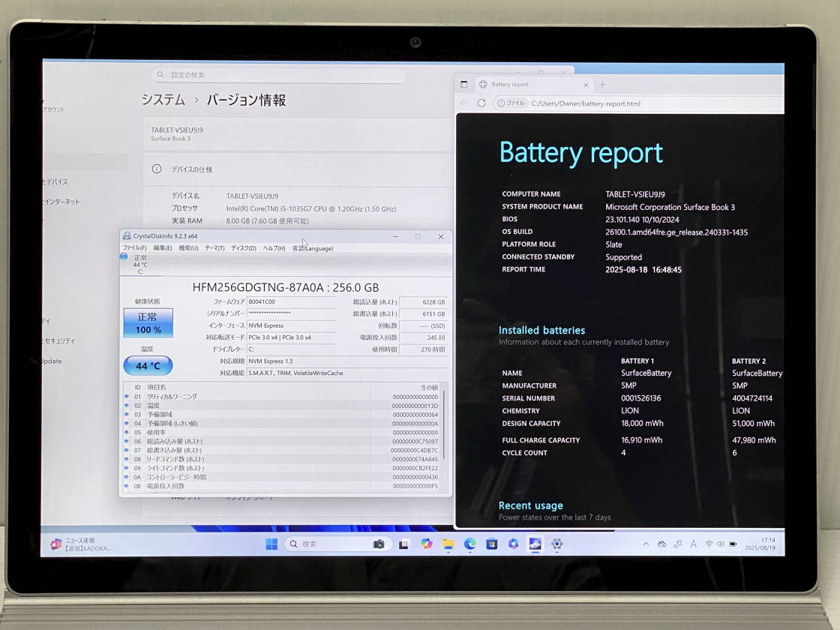840x630 pixels.
Task: Refresh the Battery report page
Action: [x=481, y=103]
